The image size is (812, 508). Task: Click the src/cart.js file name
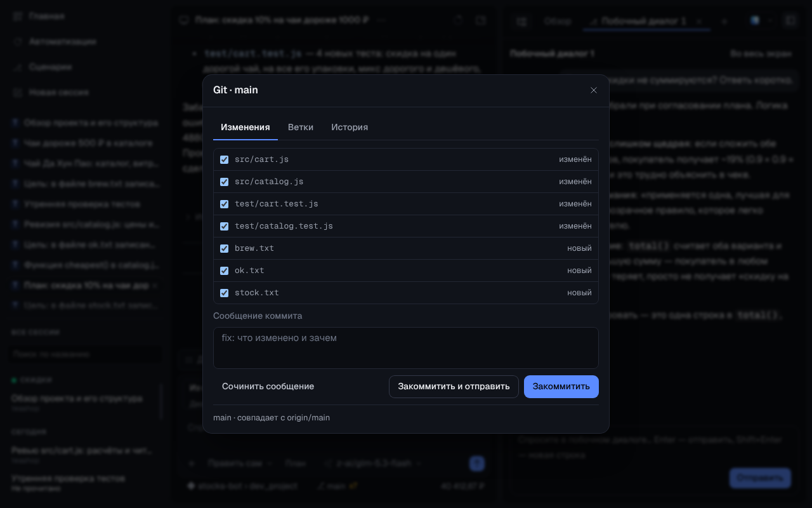click(x=261, y=159)
